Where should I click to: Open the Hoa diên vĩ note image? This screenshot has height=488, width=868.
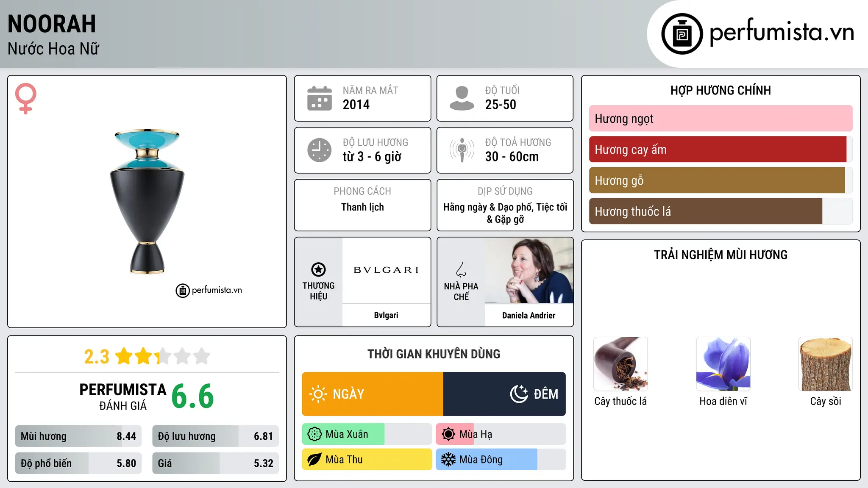[x=723, y=364]
